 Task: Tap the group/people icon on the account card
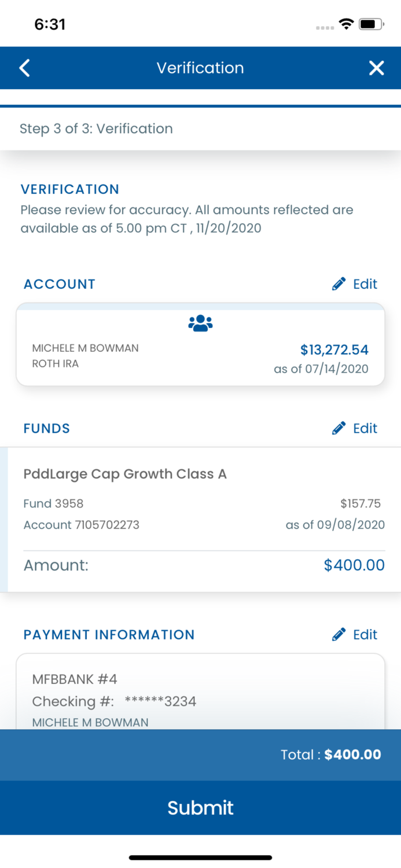(200, 322)
